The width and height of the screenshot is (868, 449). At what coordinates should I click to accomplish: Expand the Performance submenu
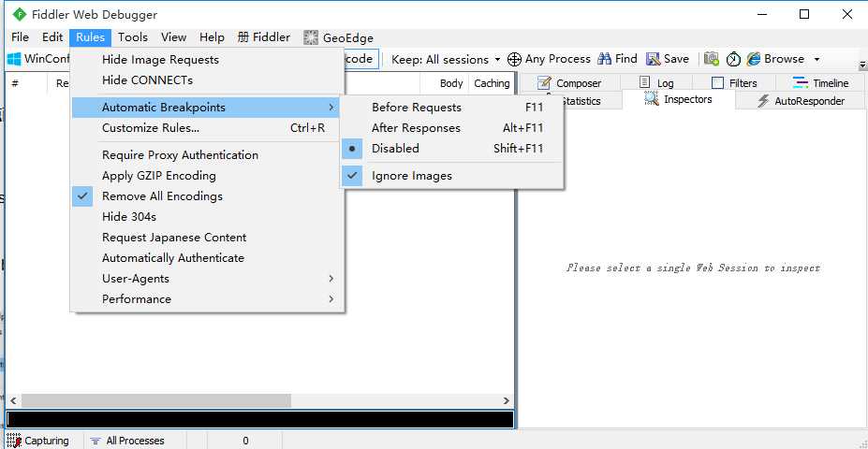[x=205, y=299]
